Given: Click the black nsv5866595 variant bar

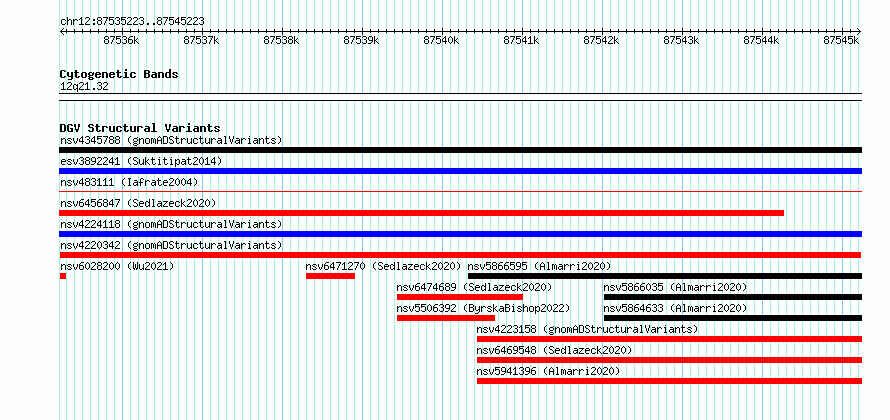Looking at the screenshot, I should pyautogui.click(x=665, y=276).
